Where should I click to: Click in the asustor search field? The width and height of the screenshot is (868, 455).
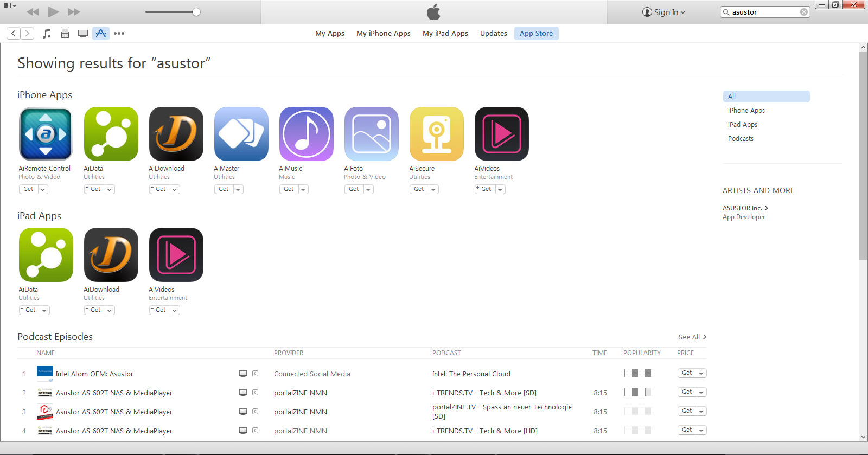pos(765,12)
